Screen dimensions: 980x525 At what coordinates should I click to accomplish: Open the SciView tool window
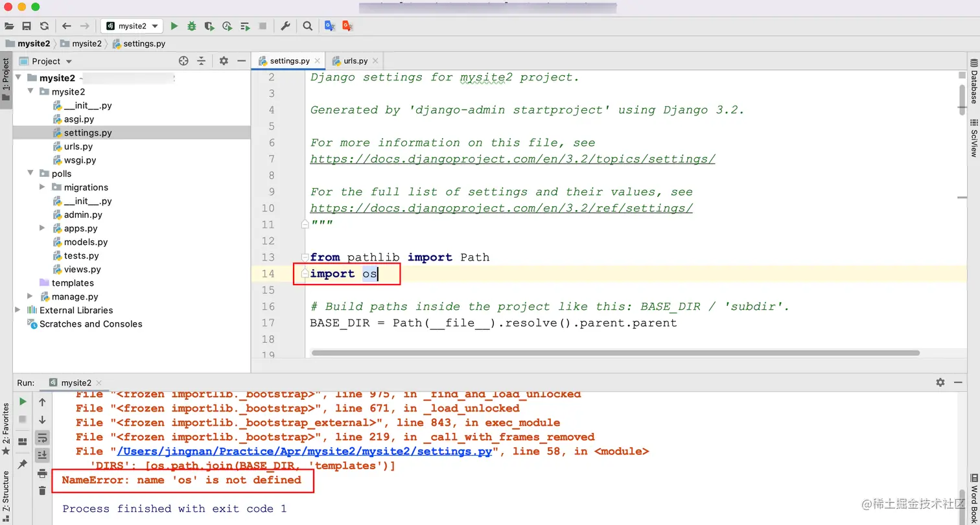coord(974,138)
